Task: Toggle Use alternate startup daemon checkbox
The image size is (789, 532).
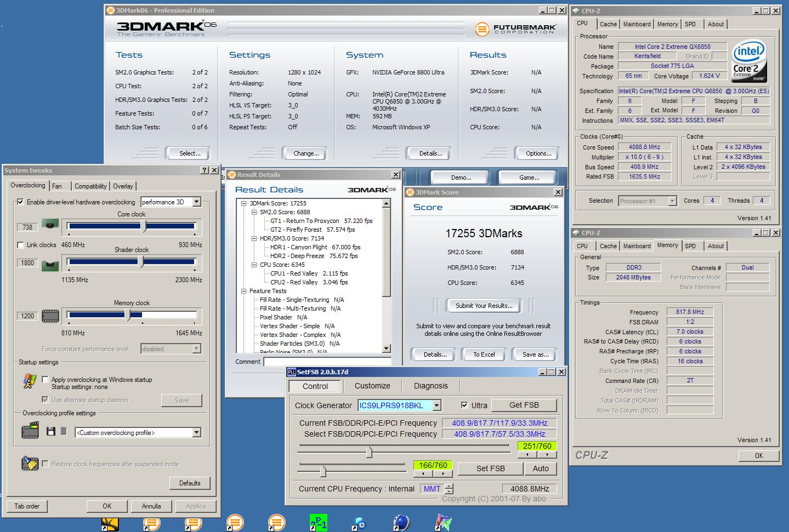Action: pyautogui.click(x=45, y=400)
